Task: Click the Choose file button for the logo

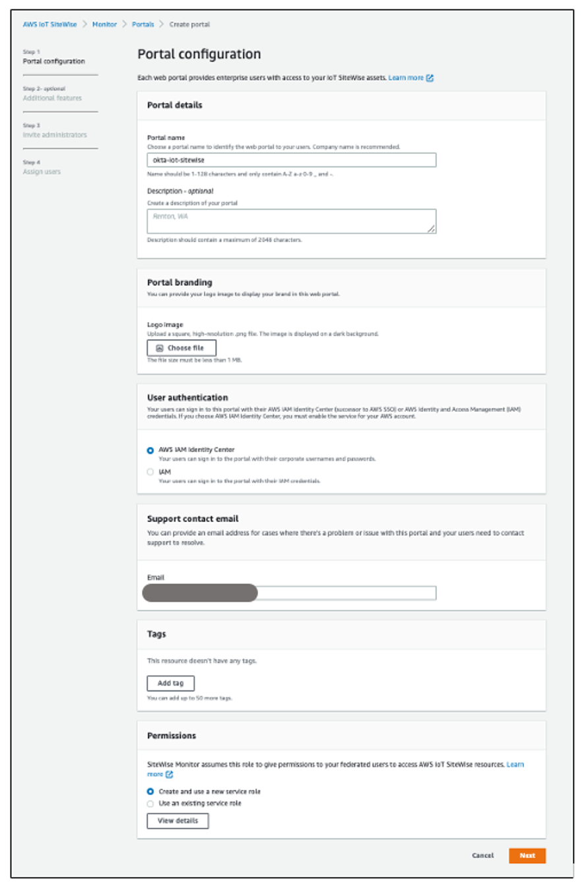Action: coord(181,347)
